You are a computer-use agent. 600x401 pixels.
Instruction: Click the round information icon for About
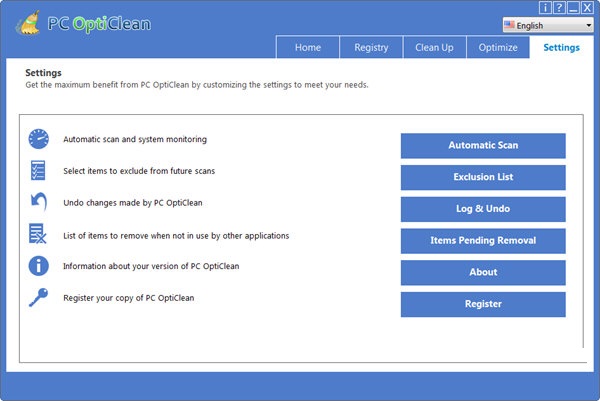pyautogui.click(x=39, y=266)
